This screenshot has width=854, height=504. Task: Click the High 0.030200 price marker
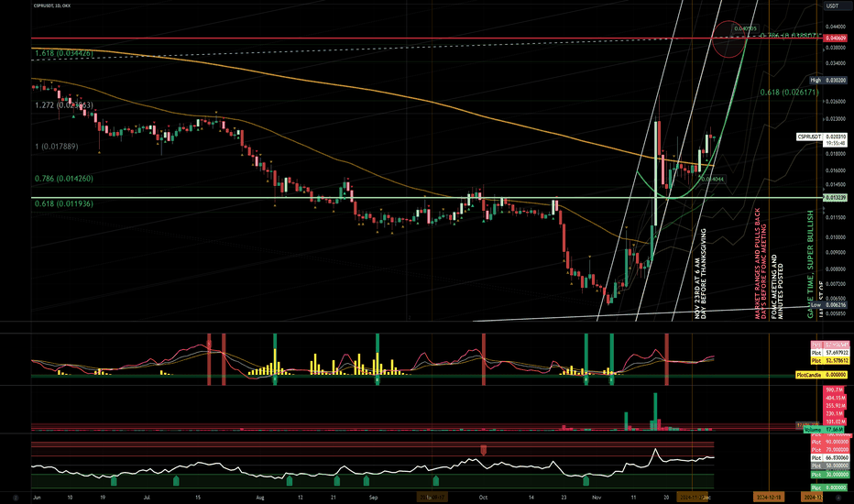(x=827, y=80)
